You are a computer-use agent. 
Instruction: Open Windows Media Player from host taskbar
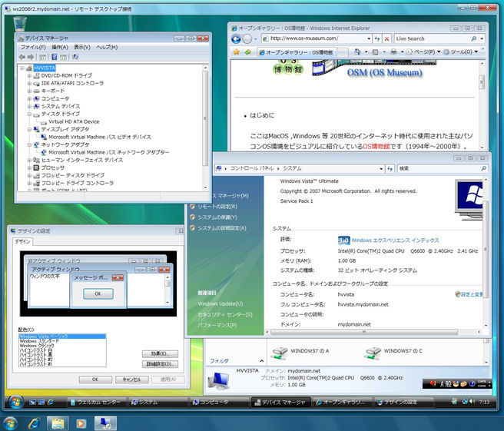(81, 423)
